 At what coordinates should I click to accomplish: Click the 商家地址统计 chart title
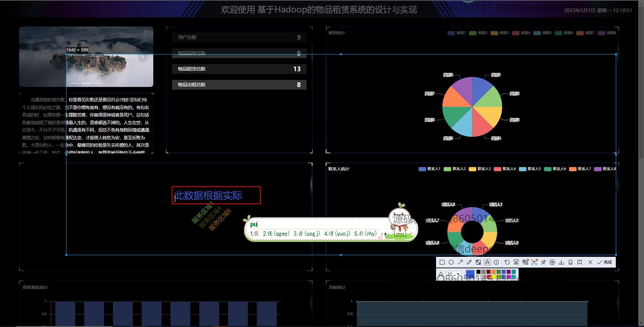click(x=35, y=287)
